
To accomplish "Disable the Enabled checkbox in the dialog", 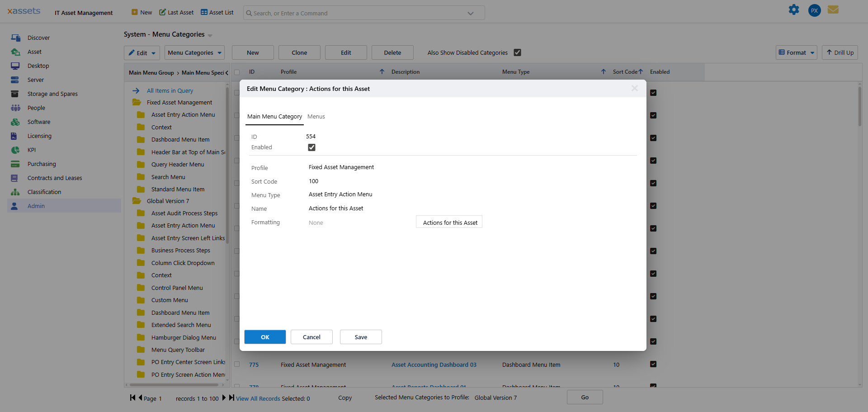I will point(312,147).
